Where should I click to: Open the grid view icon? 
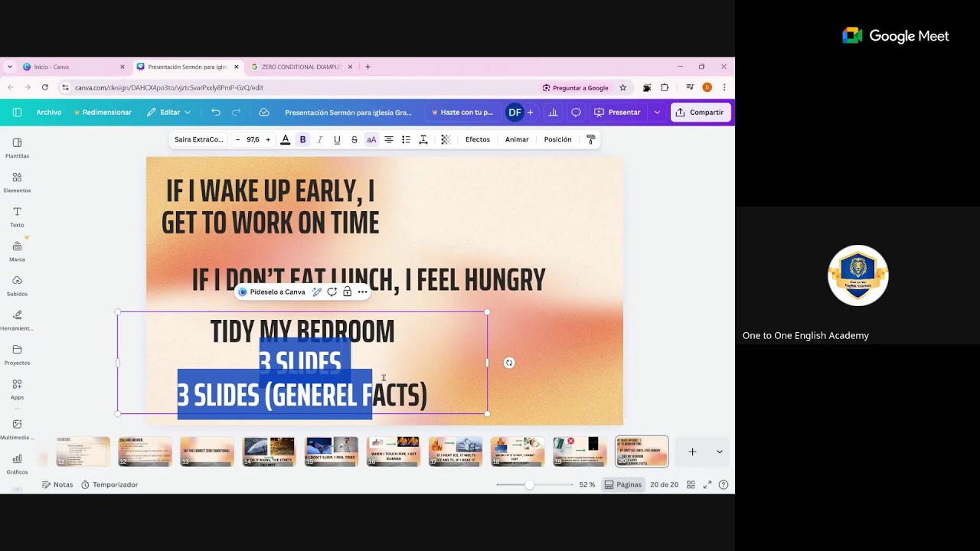click(x=691, y=484)
